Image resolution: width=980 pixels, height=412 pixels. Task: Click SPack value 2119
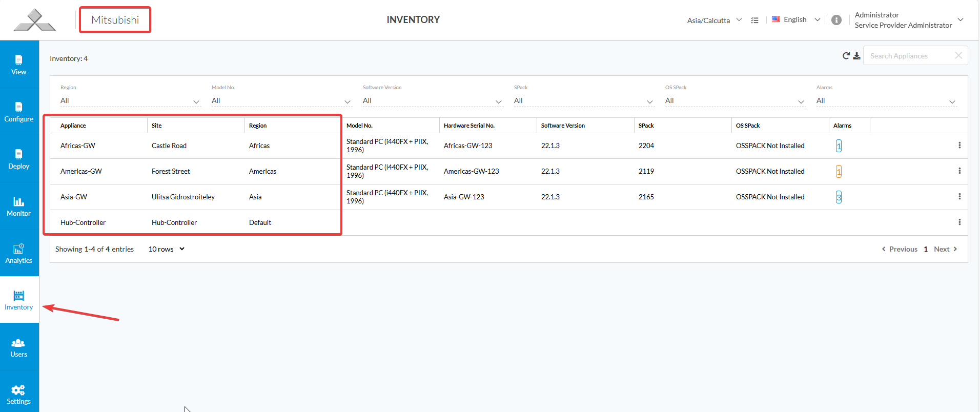646,171
